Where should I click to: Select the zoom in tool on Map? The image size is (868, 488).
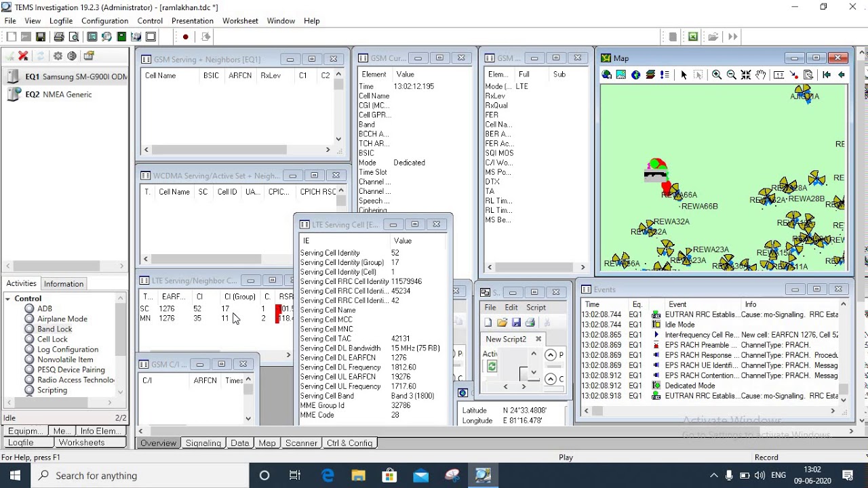(x=717, y=75)
